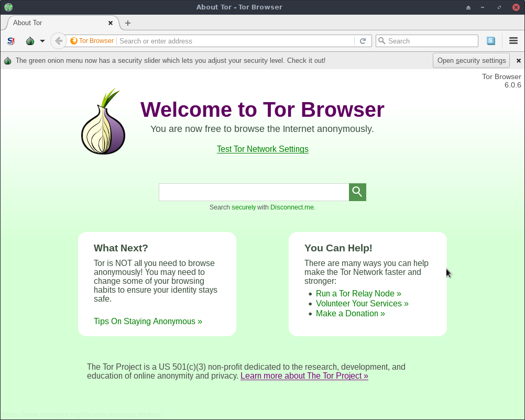Close the About Tor tab
The height and width of the screenshot is (420, 525).
pyautogui.click(x=111, y=23)
